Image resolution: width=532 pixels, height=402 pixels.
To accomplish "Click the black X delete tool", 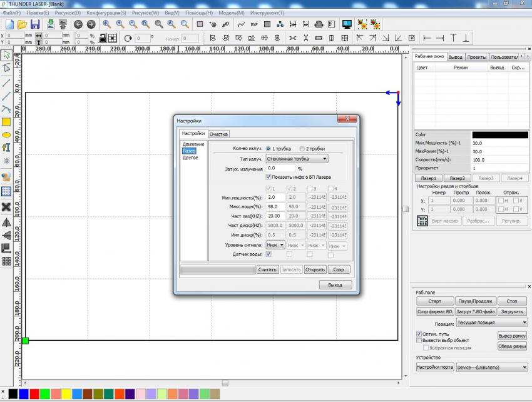I will coord(6,207).
